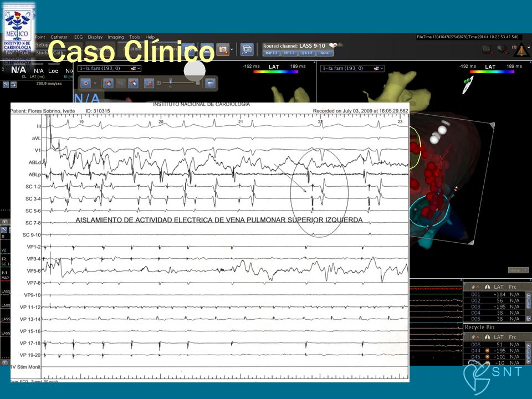The image size is (532, 399).
Task: Expand the arrow next to the record button
Action: coord(95,83)
